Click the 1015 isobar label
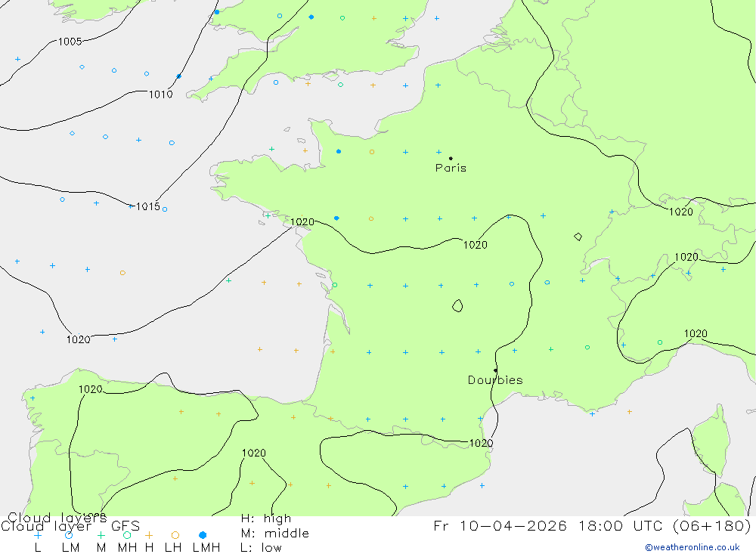 [148, 206]
